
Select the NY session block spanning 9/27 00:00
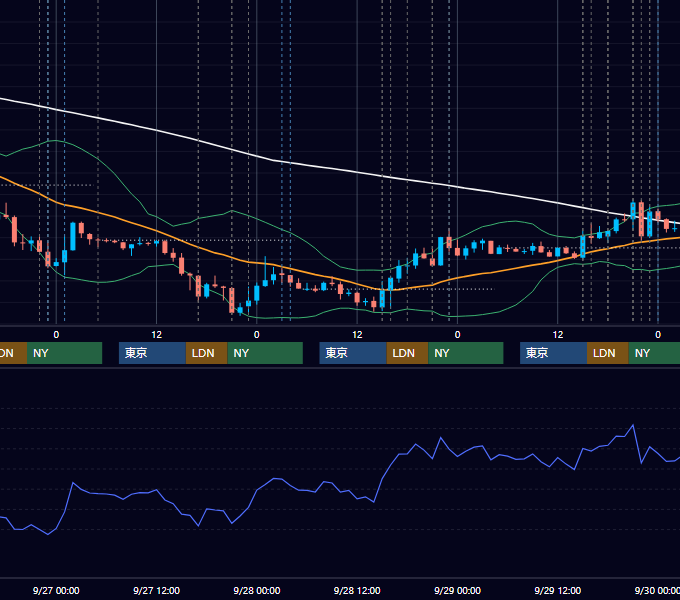[x=64, y=353]
